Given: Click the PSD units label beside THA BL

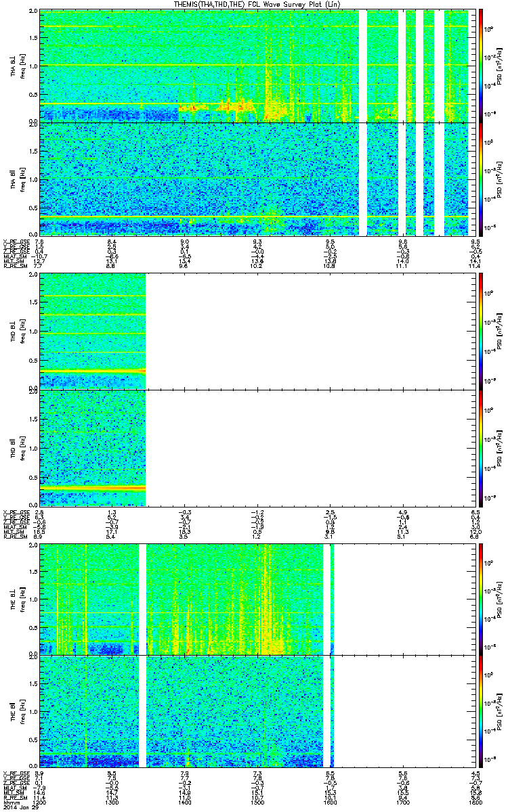Looking at the screenshot, I should pos(500,66).
